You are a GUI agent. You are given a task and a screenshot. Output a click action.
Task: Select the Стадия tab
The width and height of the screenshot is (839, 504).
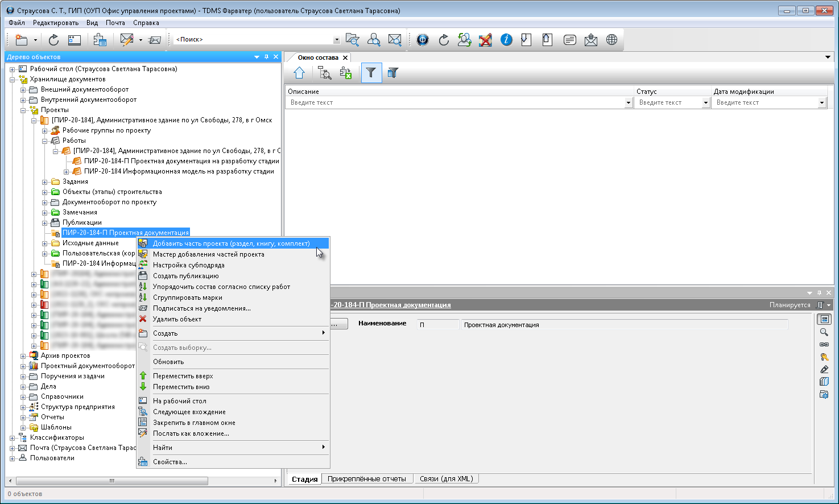click(305, 479)
